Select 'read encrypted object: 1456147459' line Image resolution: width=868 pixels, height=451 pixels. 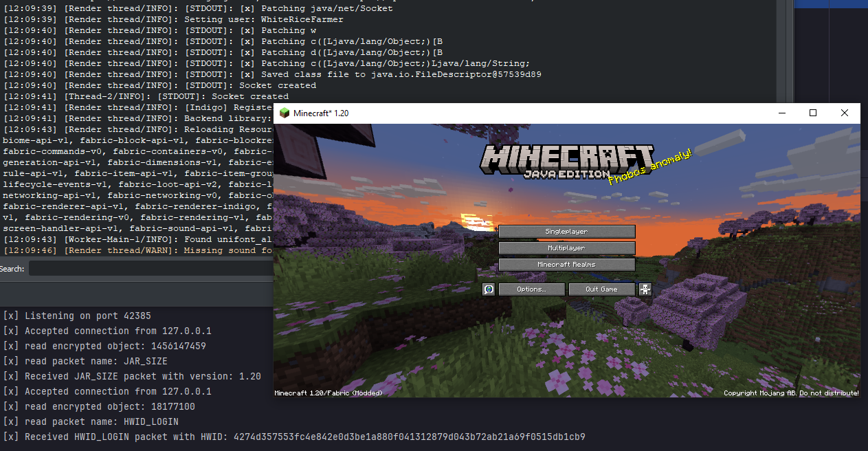(104, 346)
